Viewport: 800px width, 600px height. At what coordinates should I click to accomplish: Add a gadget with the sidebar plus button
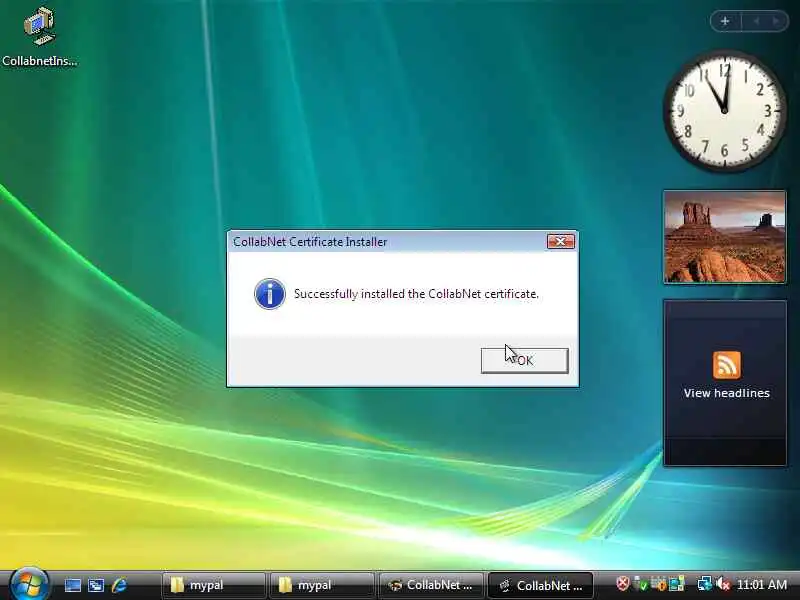click(725, 21)
